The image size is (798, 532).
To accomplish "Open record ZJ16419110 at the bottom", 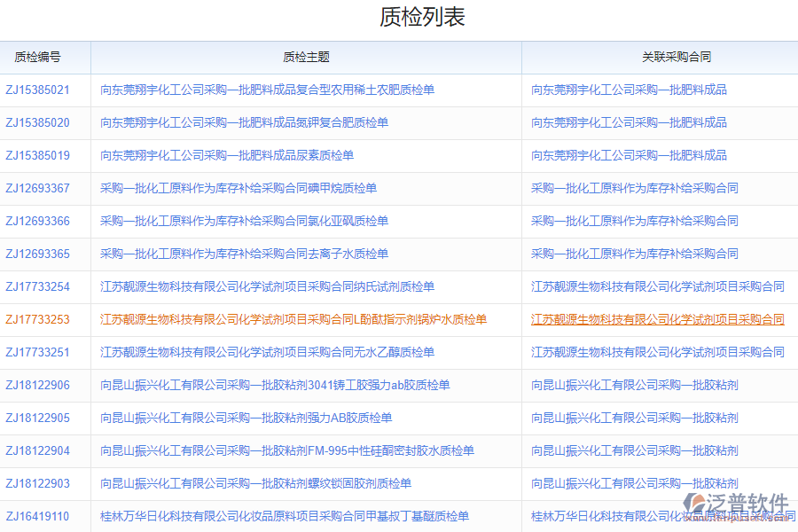I will coord(40,514).
